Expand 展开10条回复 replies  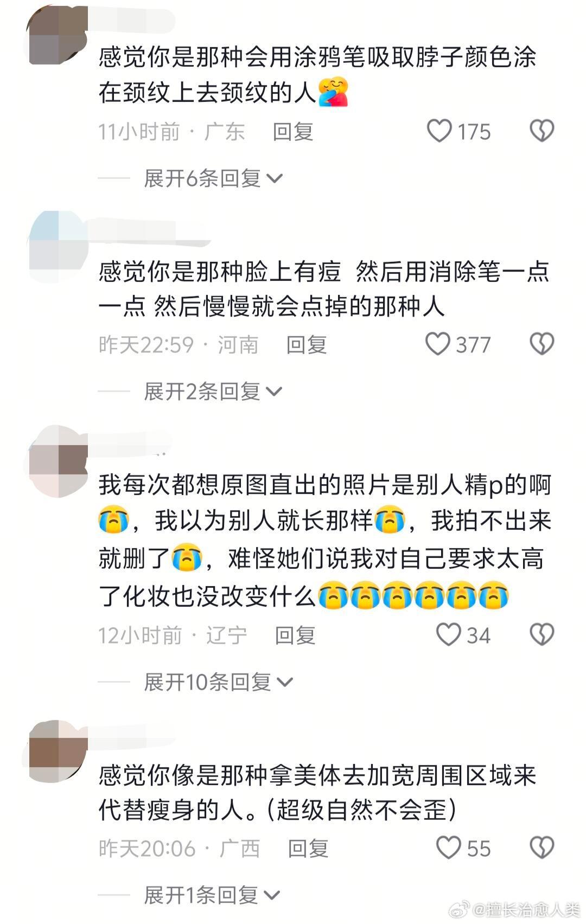[x=219, y=682]
